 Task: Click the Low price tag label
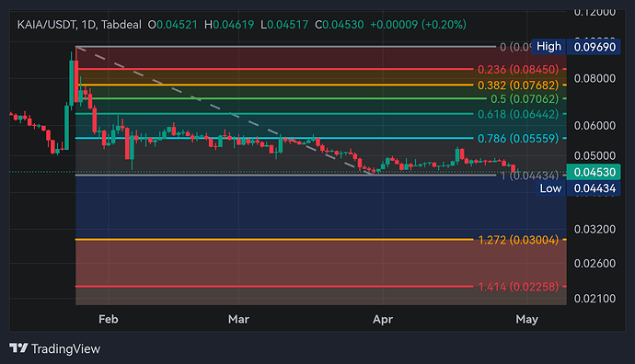(x=550, y=188)
